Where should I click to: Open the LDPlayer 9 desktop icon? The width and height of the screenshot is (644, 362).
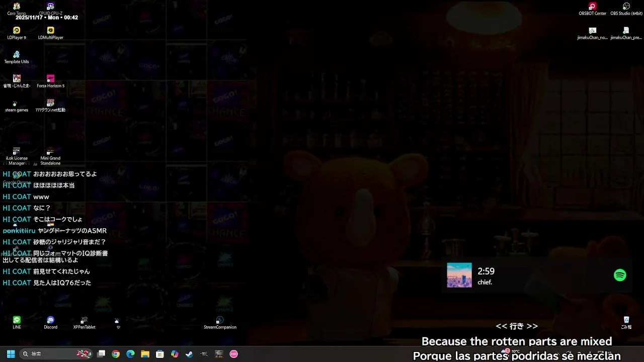(17, 33)
